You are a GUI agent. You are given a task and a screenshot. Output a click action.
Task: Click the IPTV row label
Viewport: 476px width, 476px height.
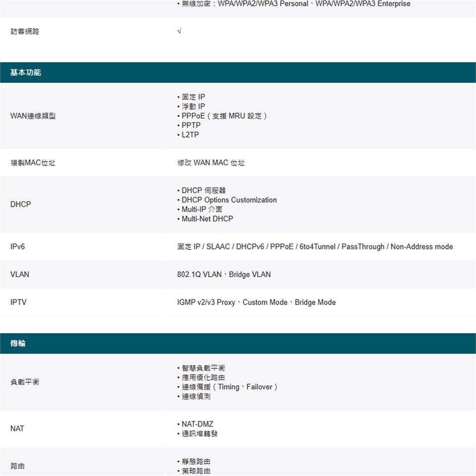coord(18,302)
